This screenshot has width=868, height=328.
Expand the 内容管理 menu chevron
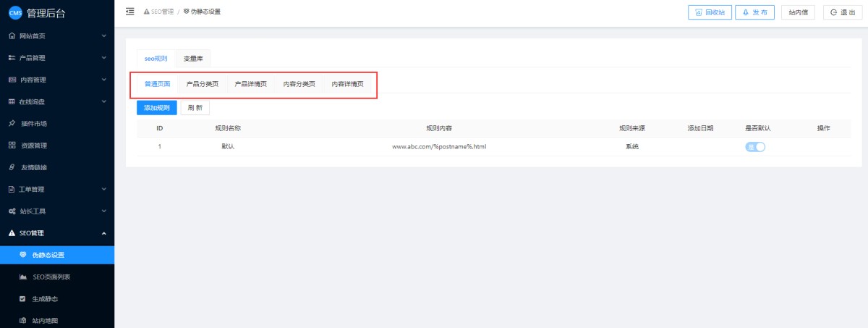(103, 80)
